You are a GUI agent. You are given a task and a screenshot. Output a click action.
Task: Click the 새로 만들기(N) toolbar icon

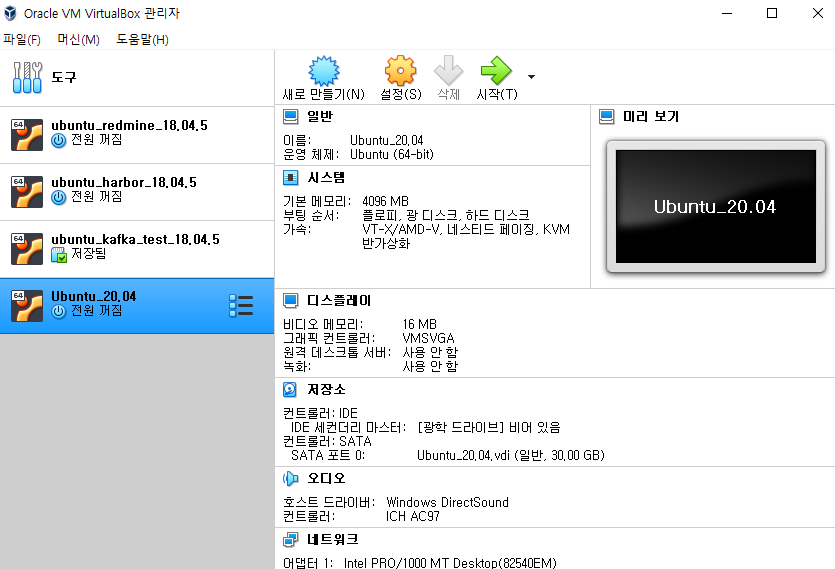324,70
